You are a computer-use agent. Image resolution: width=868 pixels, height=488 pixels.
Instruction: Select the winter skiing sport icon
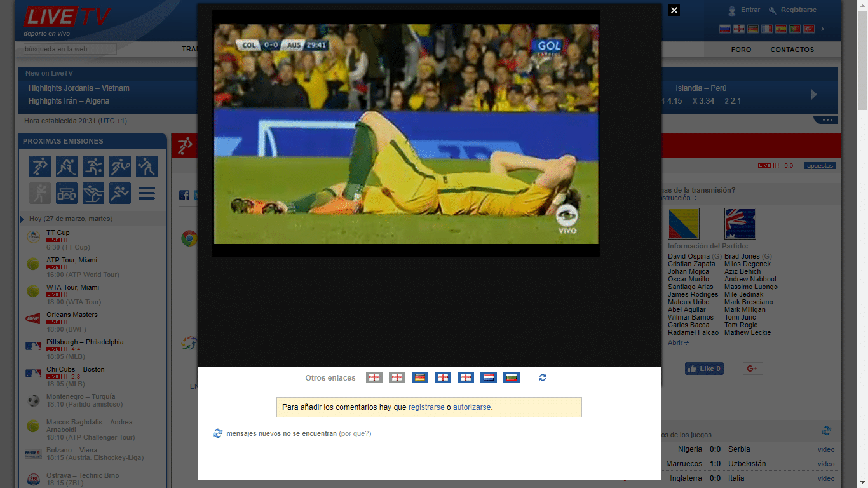point(93,193)
